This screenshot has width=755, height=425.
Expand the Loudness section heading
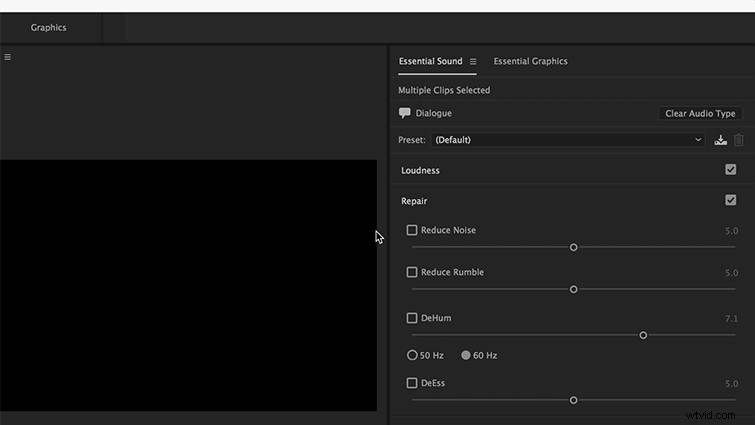[420, 170]
